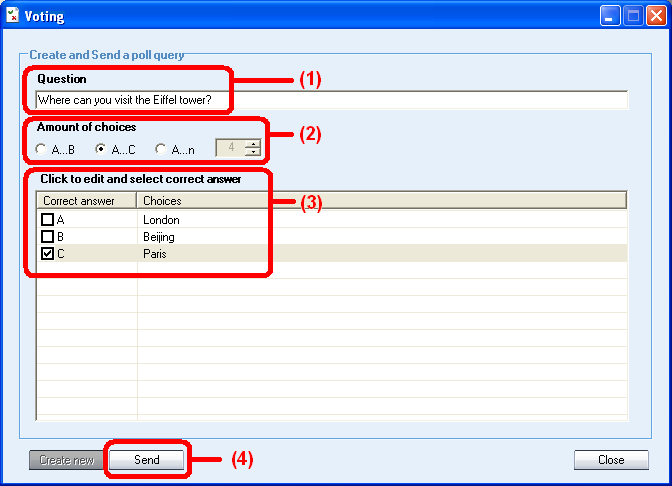The height and width of the screenshot is (486, 672).
Task: Minimize the Voting window
Action: pos(610,15)
